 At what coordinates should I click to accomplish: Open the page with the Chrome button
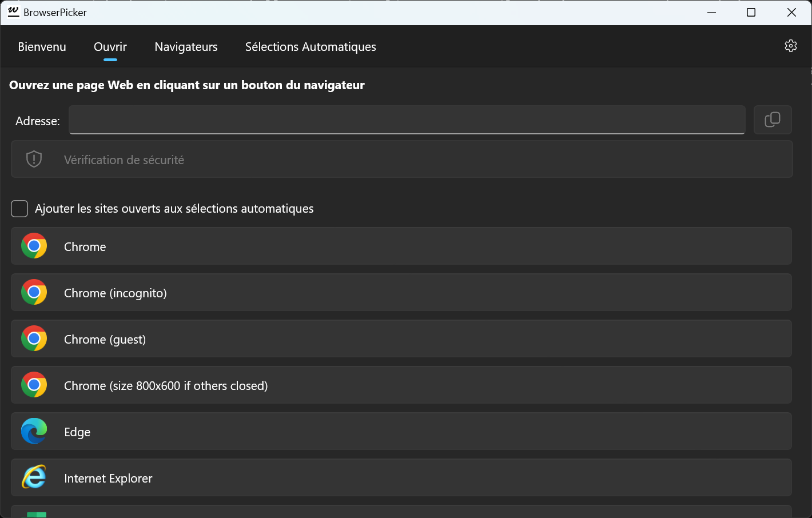(401, 246)
